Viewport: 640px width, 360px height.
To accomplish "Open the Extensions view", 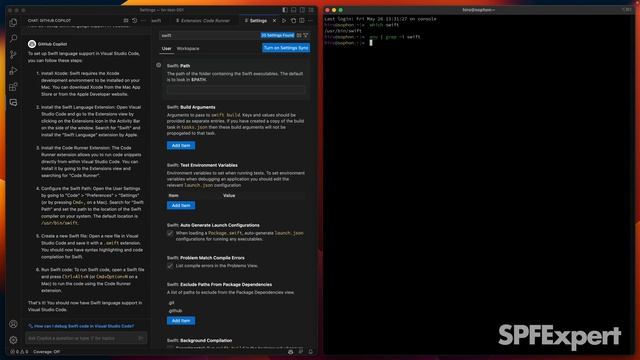I will (13, 87).
